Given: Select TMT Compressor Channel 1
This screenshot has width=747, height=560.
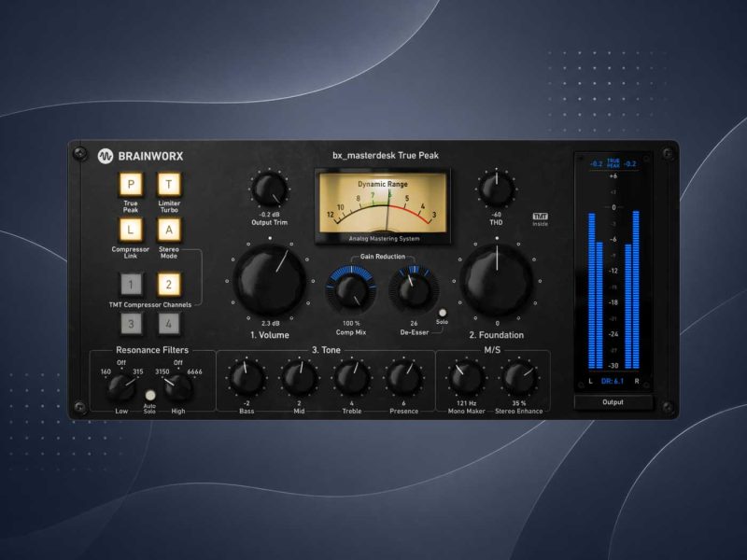Looking at the screenshot, I should [x=131, y=285].
